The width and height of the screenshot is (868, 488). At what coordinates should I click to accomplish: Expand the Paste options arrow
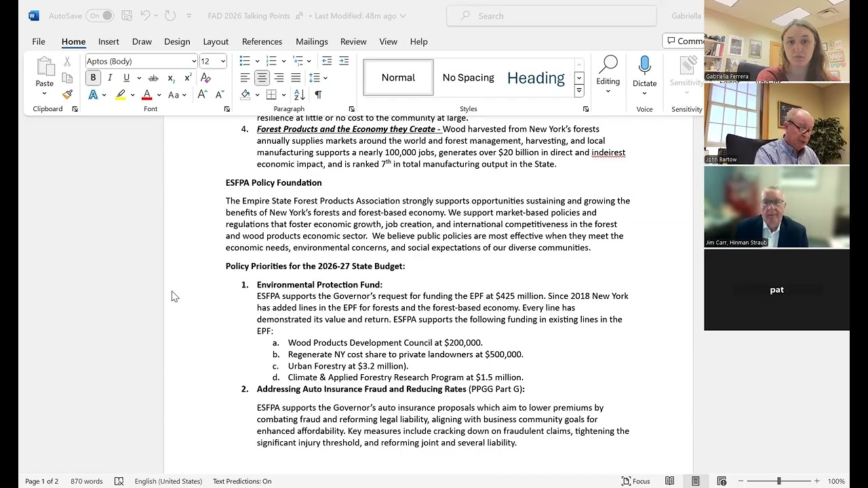click(x=45, y=93)
